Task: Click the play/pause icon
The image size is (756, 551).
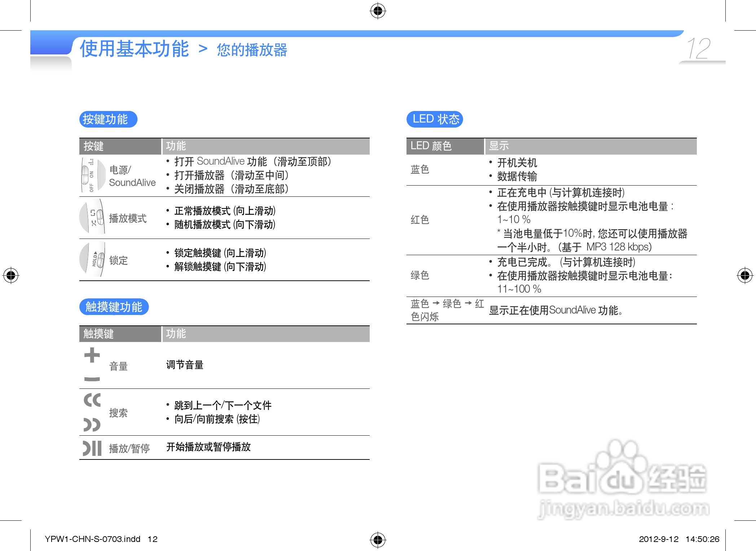Action: [92, 448]
